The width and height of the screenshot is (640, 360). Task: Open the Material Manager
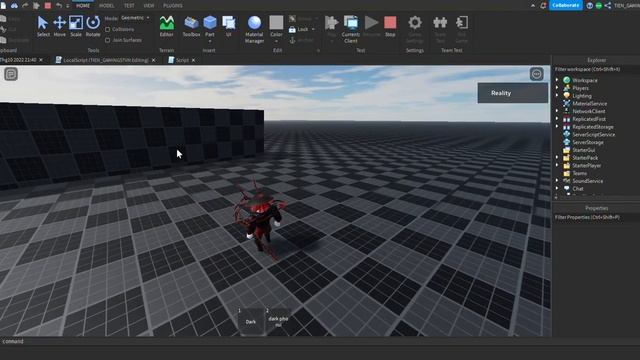[x=254, y=29]
